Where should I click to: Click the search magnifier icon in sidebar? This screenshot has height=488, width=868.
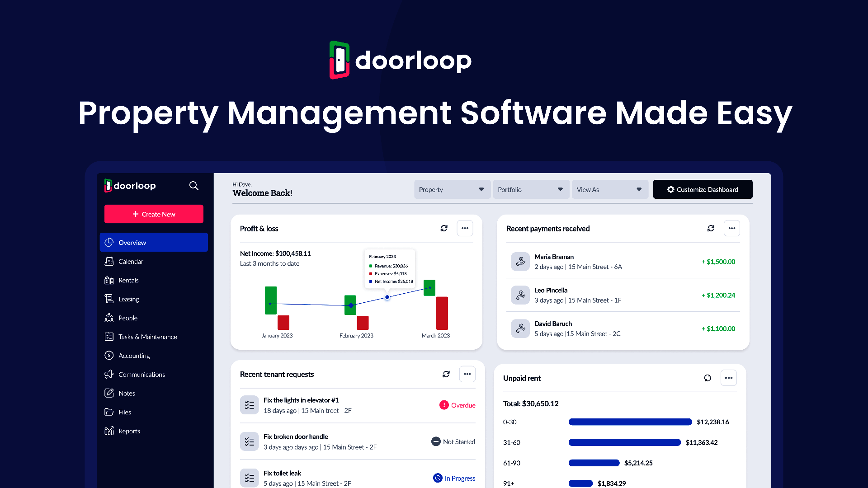pos(194,186)
